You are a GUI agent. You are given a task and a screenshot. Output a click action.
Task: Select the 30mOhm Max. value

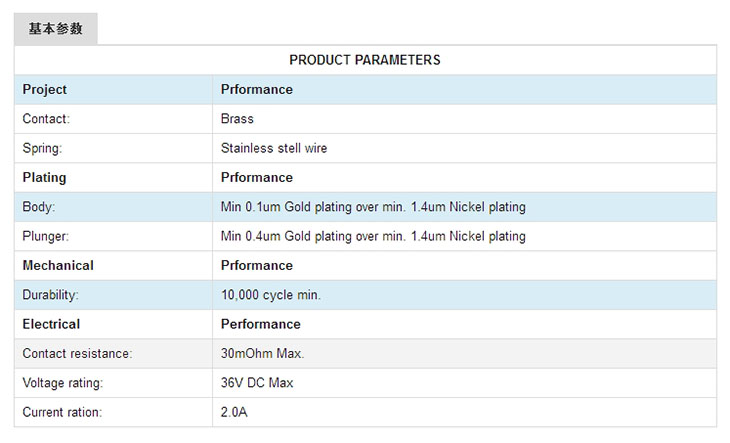pyautogui.click(x=263, y=353)
